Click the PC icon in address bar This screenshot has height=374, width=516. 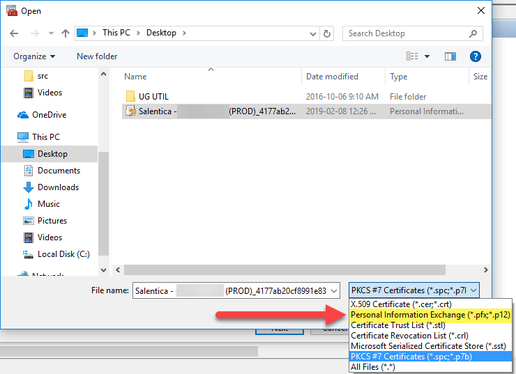pyautogui.click(x=82, y=33)
